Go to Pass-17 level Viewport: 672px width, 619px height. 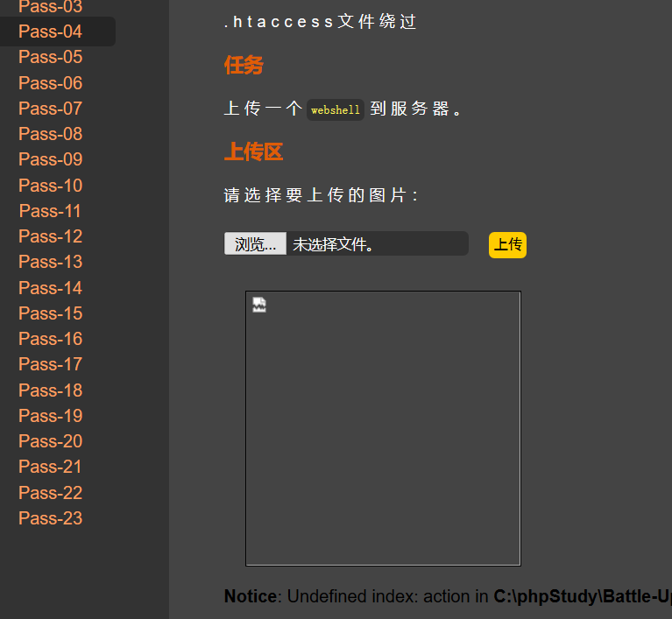(50, 364)
